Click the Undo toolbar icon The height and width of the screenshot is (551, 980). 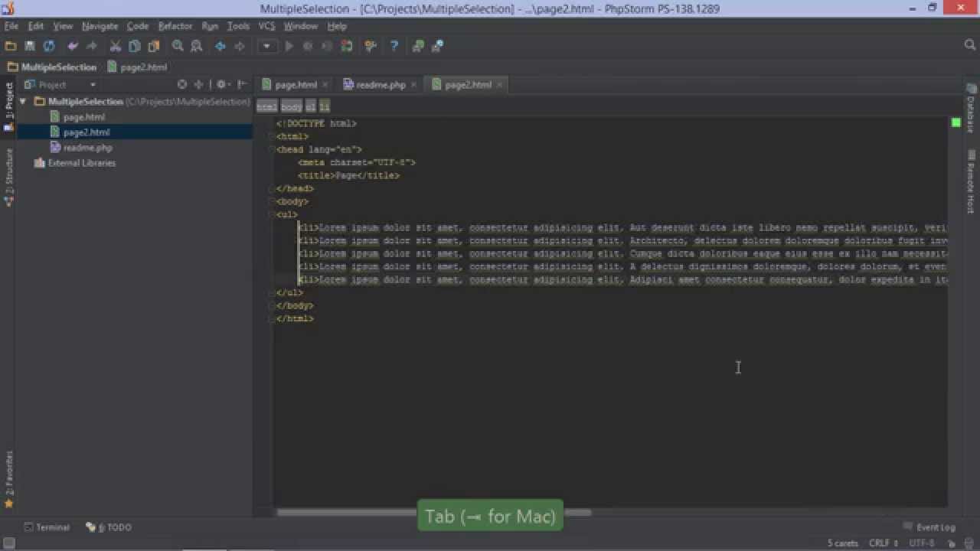pos(73,46)
